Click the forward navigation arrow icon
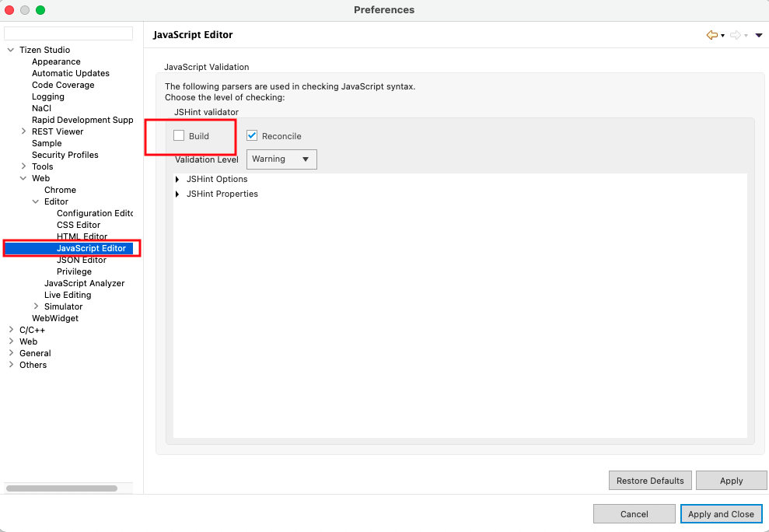The height and width of the screenshot is (532, 769). point(735,35)
